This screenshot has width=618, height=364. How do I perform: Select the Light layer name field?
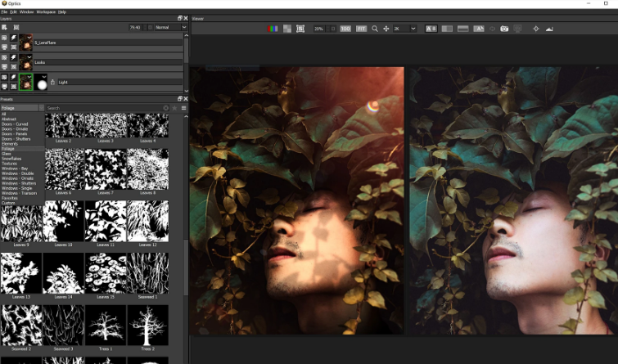coord(120,82)
